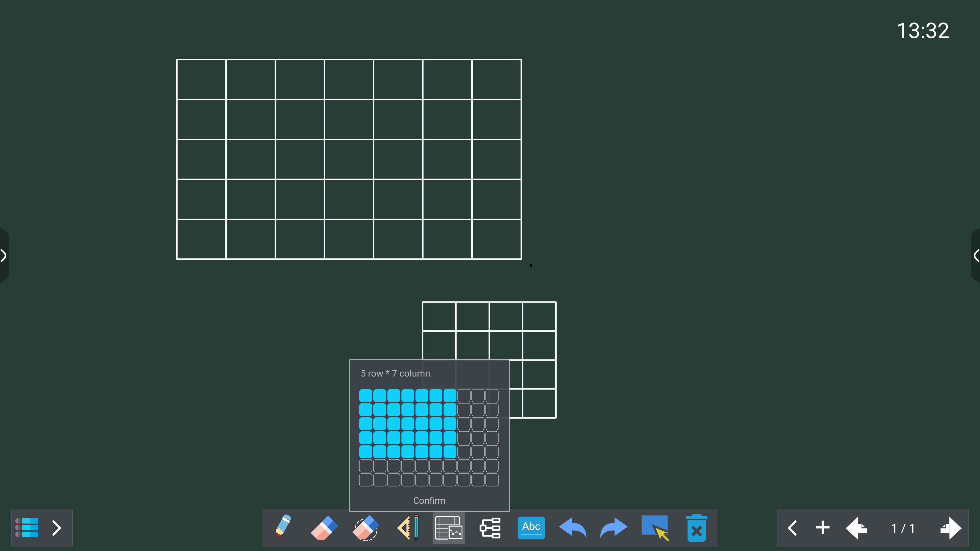Add a new page with plus button
Screen dimensions: 980x551
[823, 528]
